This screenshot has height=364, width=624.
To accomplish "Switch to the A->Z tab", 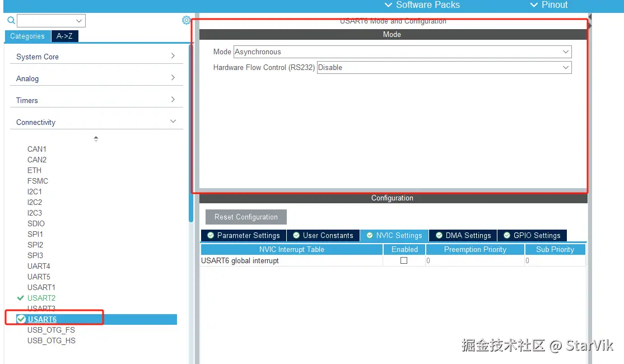I will [64, 36].
